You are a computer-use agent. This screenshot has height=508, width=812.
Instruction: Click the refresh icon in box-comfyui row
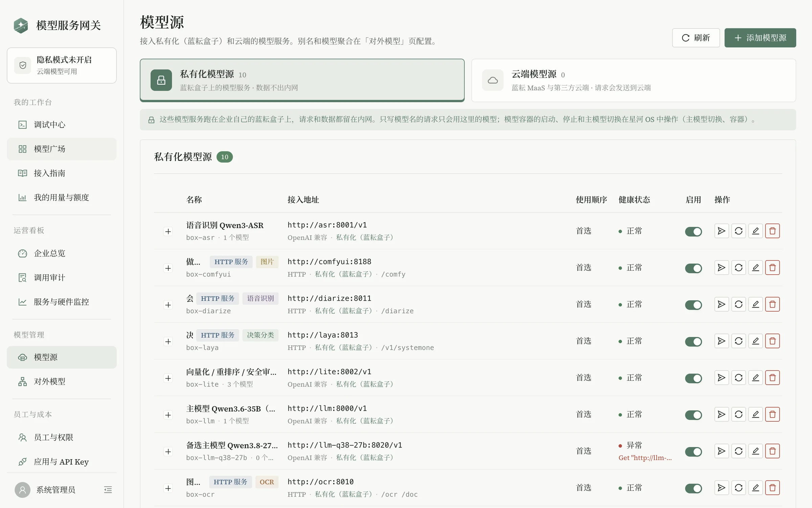point(738,268)
